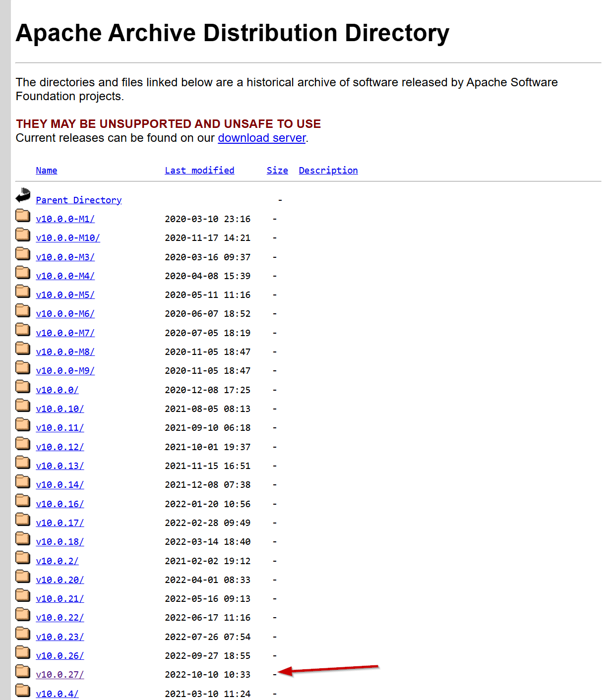The image size is (605, 700).
Task: Sort listing by the Name column header
Action: [47, 171]
